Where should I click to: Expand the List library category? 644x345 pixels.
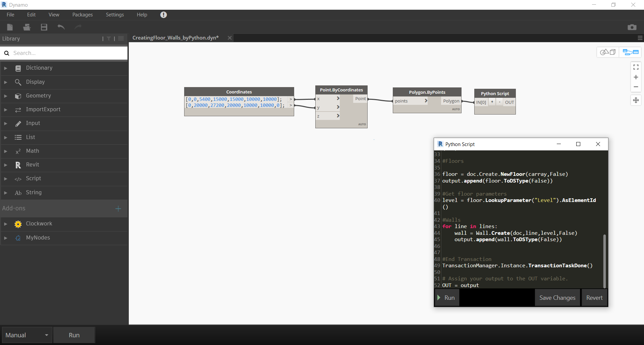pos(6,137)
